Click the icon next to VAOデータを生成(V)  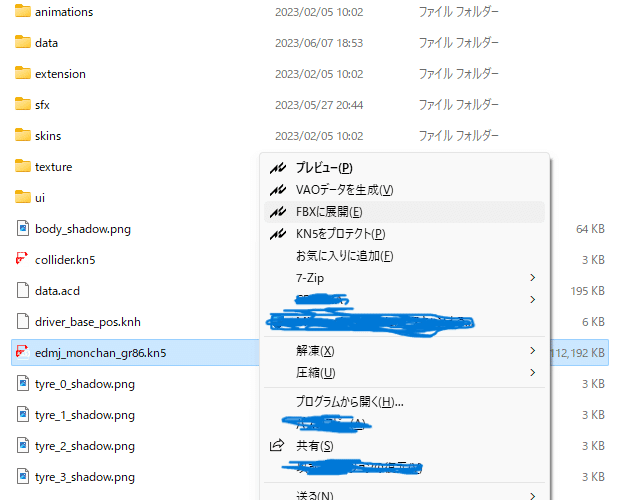278,190
